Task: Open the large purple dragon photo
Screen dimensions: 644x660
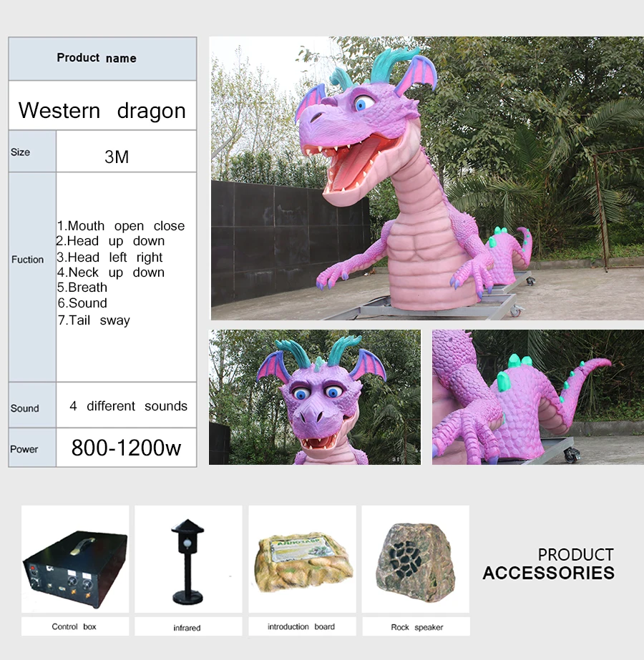Action: (x=426, y=179)
